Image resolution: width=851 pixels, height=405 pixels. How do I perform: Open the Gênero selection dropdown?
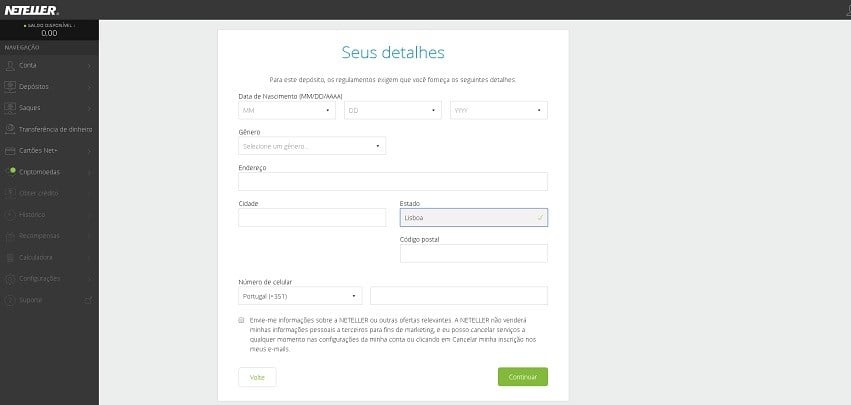[x=312, y=146]
